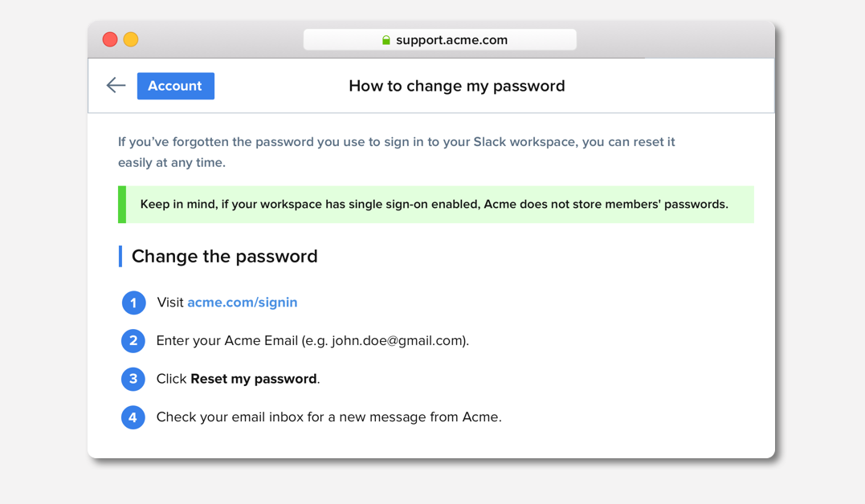The width and height of the screenshot is (865, 504).
Task: Click the "Check your email inbox" step text
Action: point(328,417)
